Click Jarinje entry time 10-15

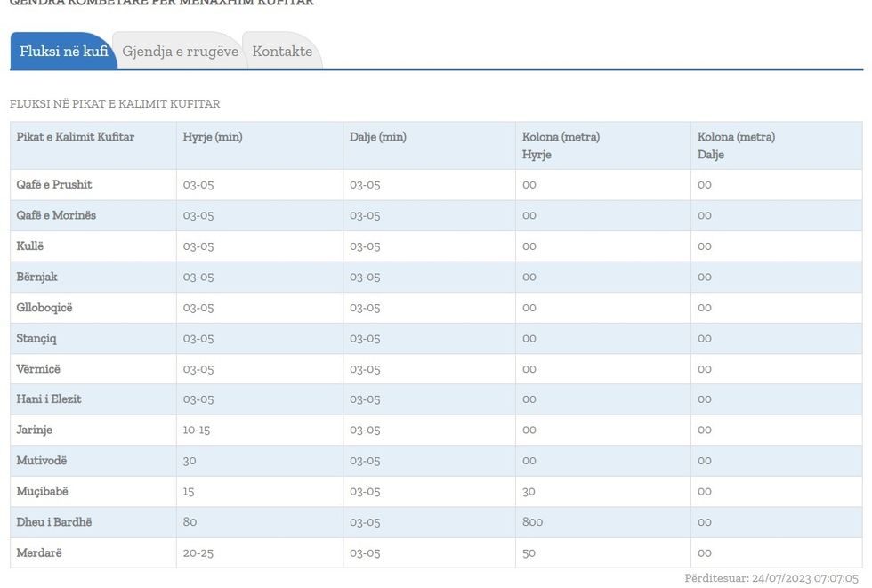[x=197, y=431]
